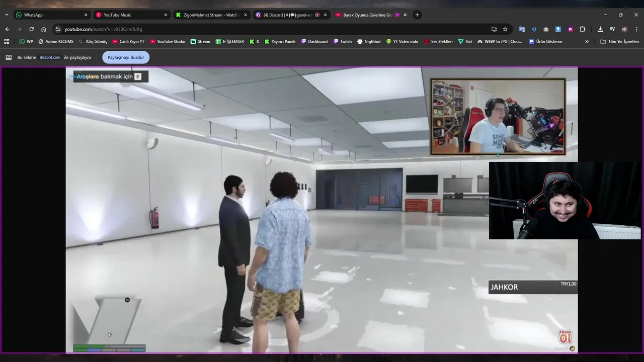Click the Paylaşmayı durdur button

(x=126, y=57)
